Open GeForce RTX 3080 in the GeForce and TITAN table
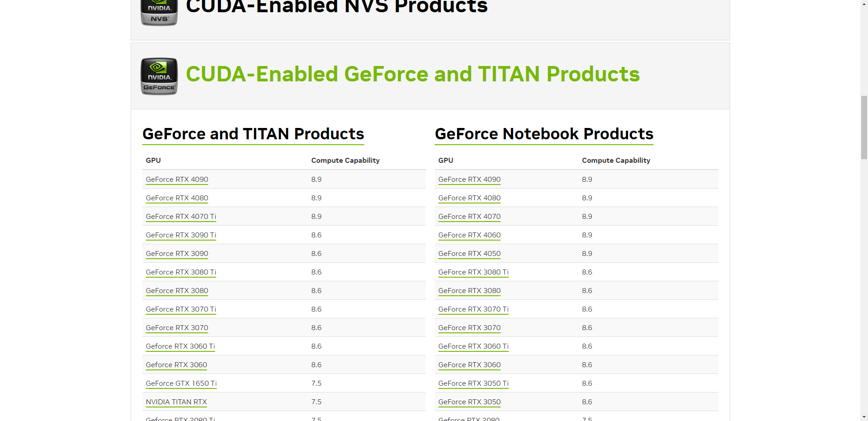This screenshot has width=868, height=421. [177, 290]
